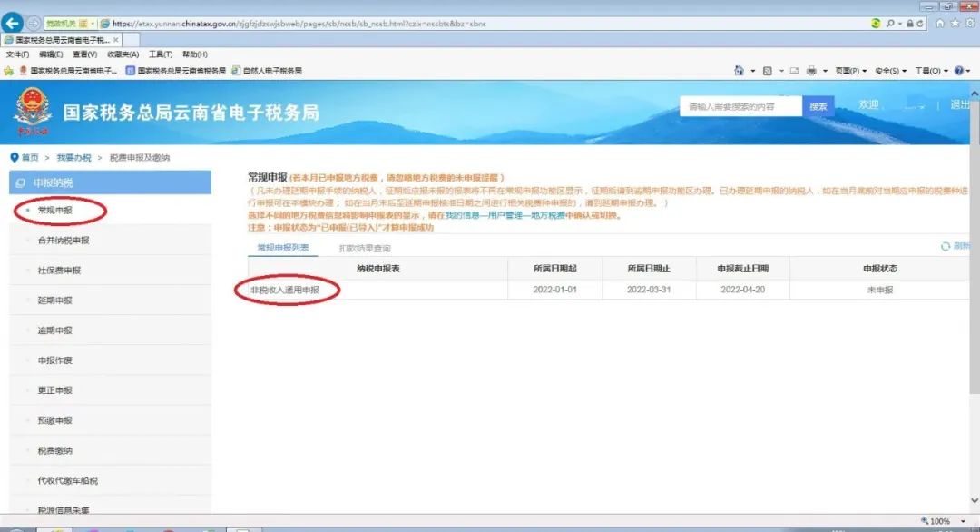Viewport: 980px width, 532px height.
Task: Click the browser back arrow button
Action: 14,23
